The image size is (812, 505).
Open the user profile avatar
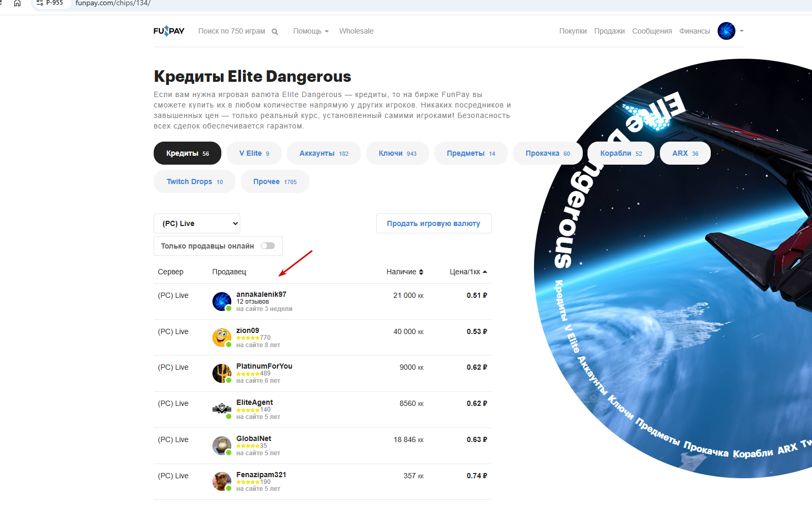click(726, 31)
